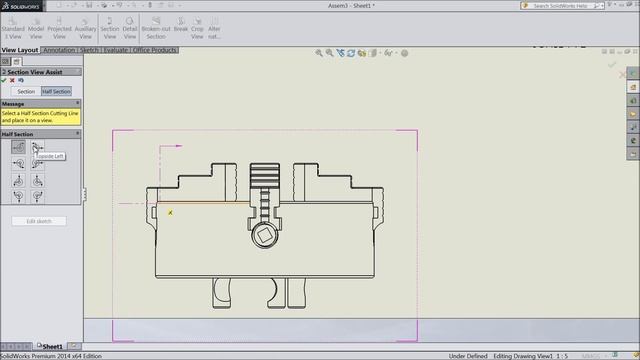Click Zoom to Fit in view toolbar
The image size is (640, 360).
click(x=319, y=53)
